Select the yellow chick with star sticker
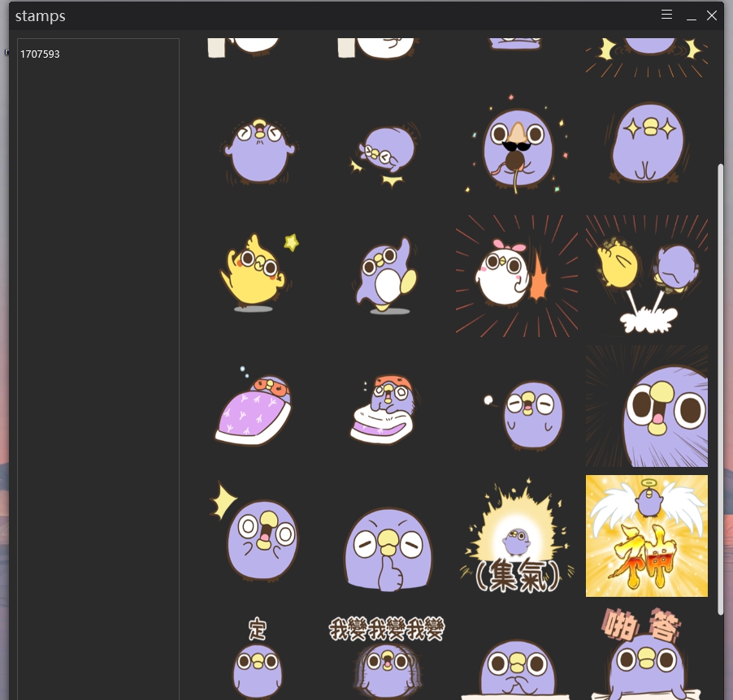Viewport: 733px width, 700px height. [257, 274]
